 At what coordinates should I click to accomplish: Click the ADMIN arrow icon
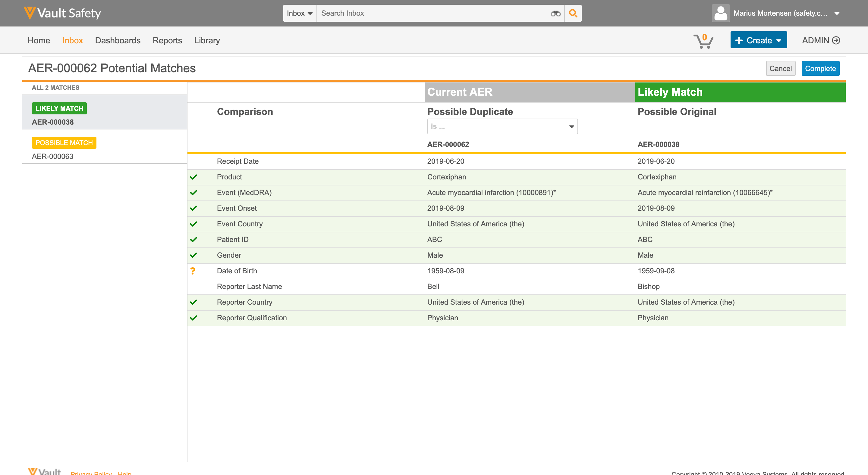tap(836, 40)
